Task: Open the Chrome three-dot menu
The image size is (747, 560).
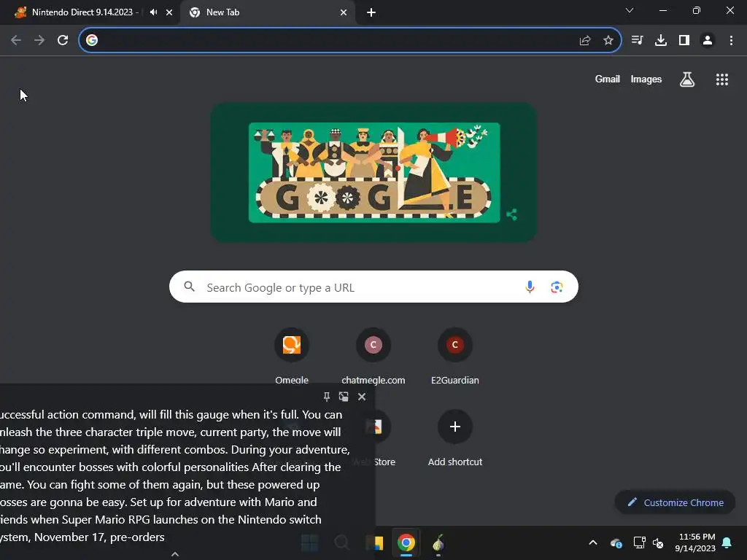Action: tap(731, 40)
